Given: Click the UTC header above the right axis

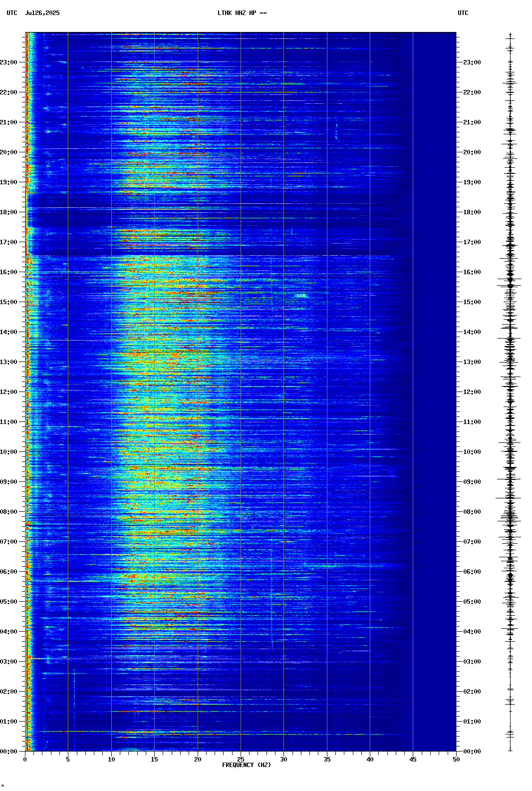Looking at the screenshot, I should [x=463, y=13].
